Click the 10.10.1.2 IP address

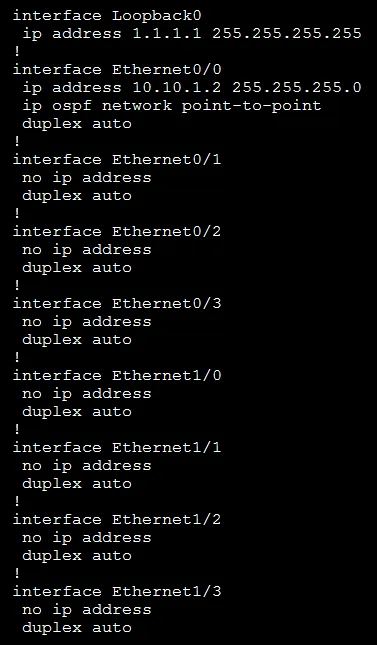coord(177,87)
